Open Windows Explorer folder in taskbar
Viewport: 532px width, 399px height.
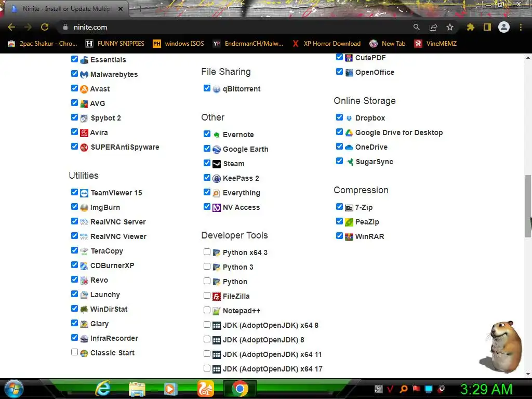click(137, 389)
